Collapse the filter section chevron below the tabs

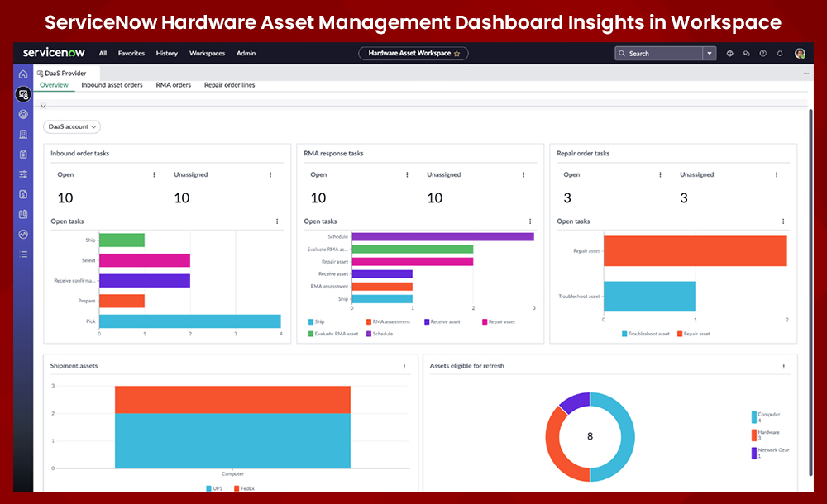coord(43,106)
